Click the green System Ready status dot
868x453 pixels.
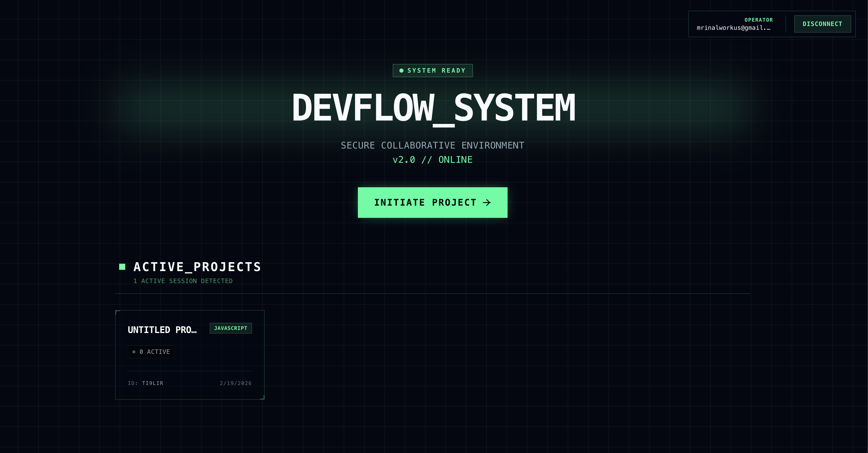point(401,71)
